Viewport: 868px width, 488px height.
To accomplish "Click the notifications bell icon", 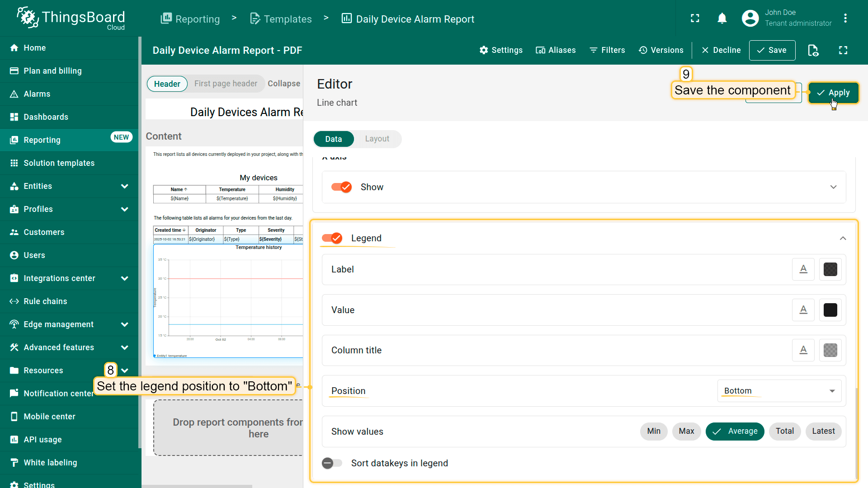I will [x=722, y=19].
